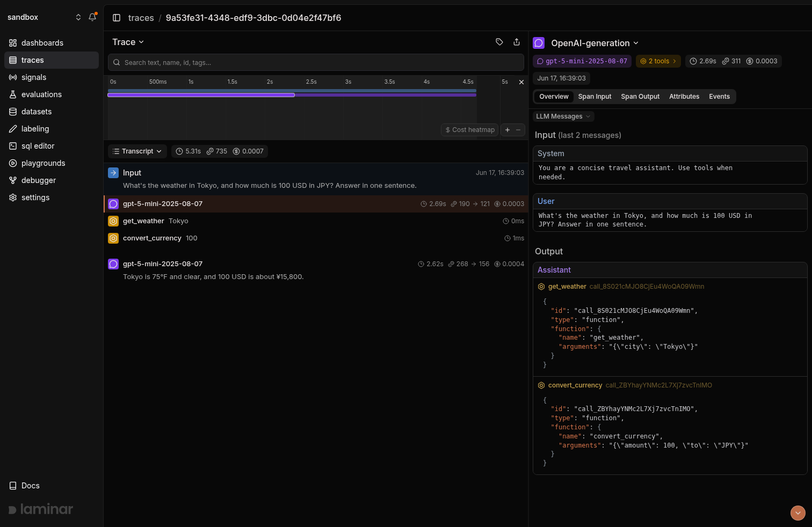Viewport: 812px width, 527px height.
Task: Switch to Span Input tab
Action: (595, 97)
